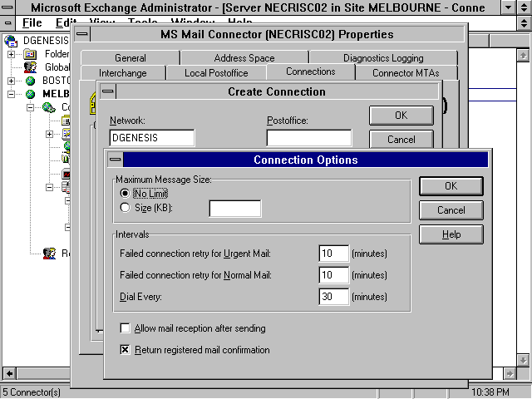
Task: Uncheck Return registered mail confirmation
Action: click(125, 349)
